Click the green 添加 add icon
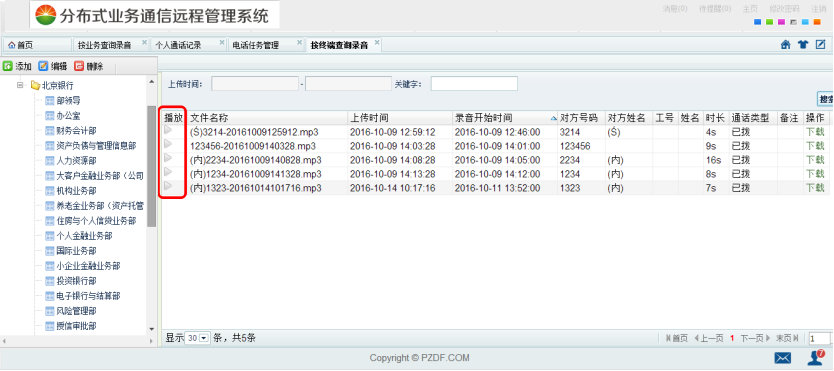Screen dimensions: 834x371 (x=7, y=66)
